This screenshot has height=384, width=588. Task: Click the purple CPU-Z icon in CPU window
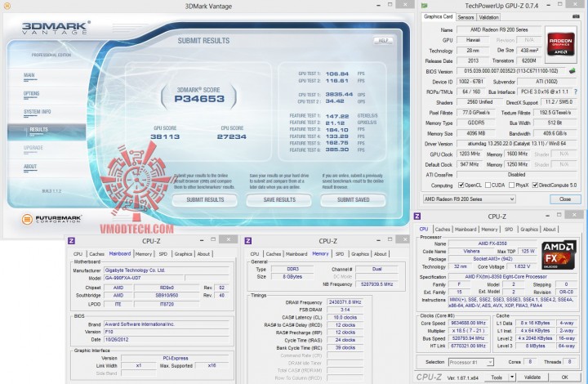pos(417,216)
